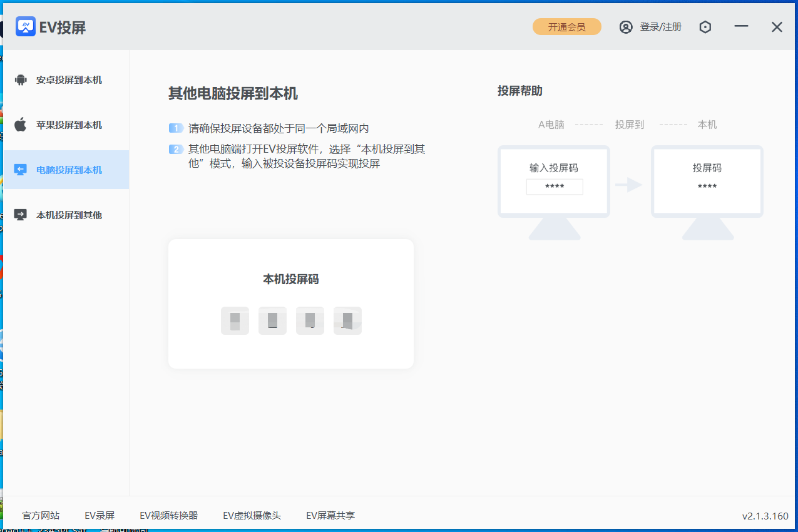The image size is (798, 532).
Task: Click the Apple logo icon in sidebar
Action: pos(21,125)
